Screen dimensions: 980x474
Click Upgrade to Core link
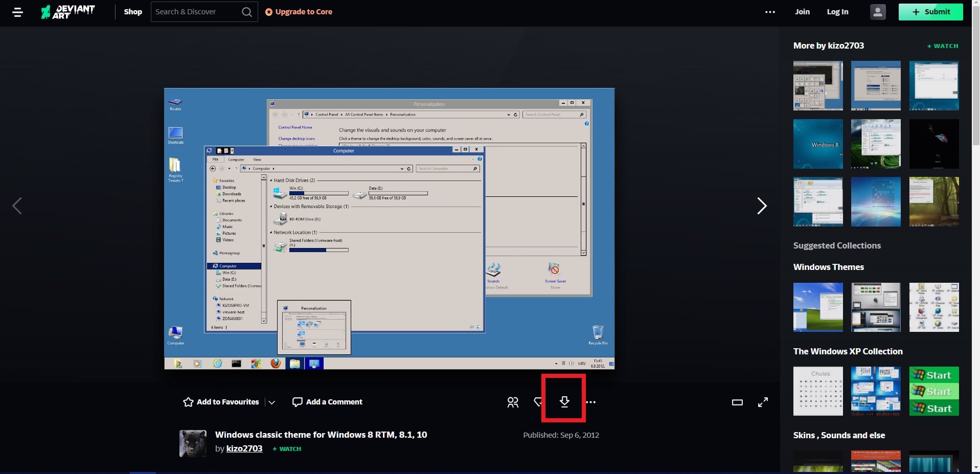click(x=299, y=12)
